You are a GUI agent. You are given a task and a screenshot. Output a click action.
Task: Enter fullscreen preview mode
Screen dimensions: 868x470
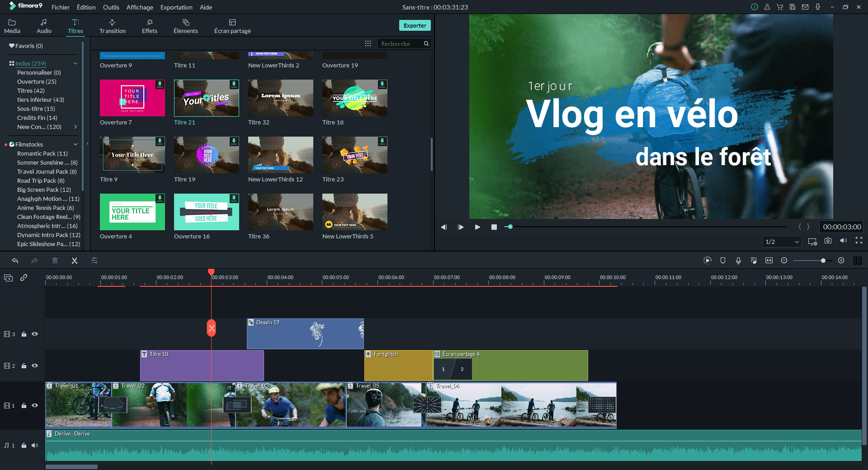tap(859, 241)
